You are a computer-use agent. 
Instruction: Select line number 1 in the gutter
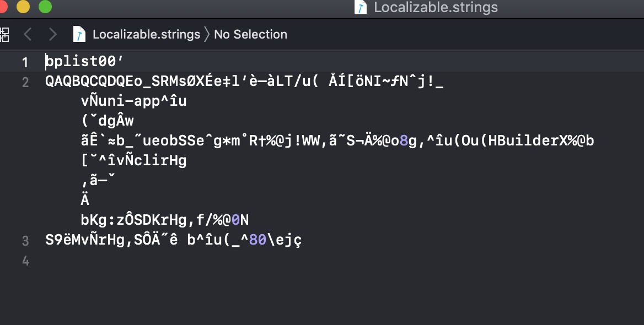25,62
